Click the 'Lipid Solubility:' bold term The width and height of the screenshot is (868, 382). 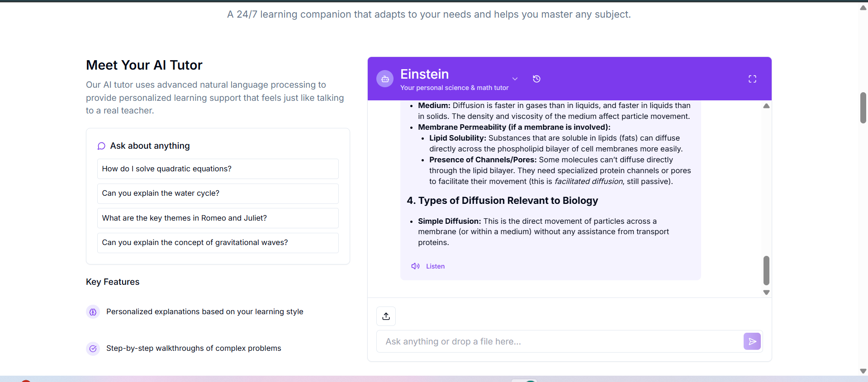[458, 138]
